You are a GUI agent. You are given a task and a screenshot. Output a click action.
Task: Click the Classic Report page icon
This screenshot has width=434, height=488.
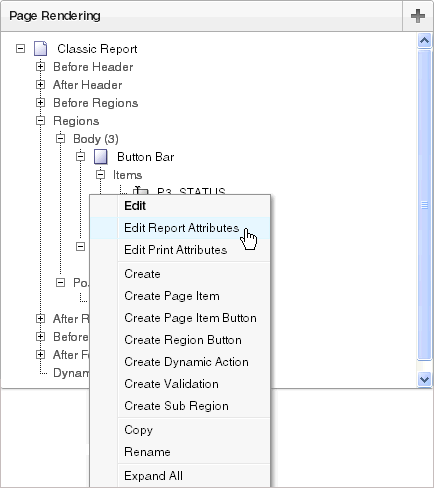click(41, 49)
